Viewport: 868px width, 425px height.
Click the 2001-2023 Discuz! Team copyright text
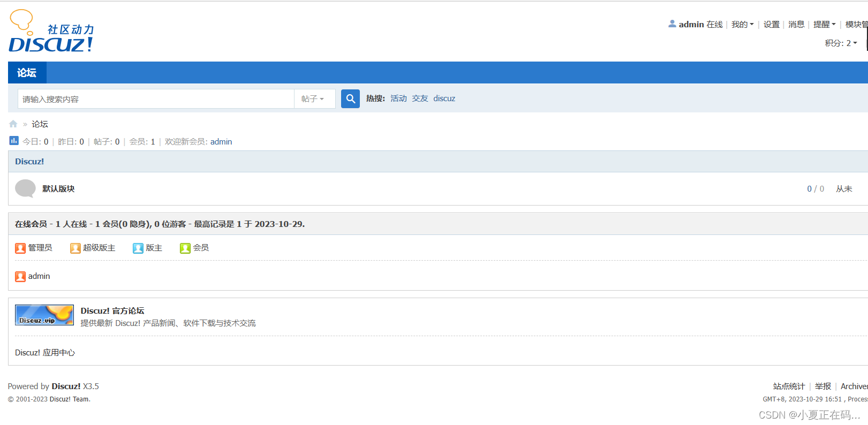(x=49, y=399)
